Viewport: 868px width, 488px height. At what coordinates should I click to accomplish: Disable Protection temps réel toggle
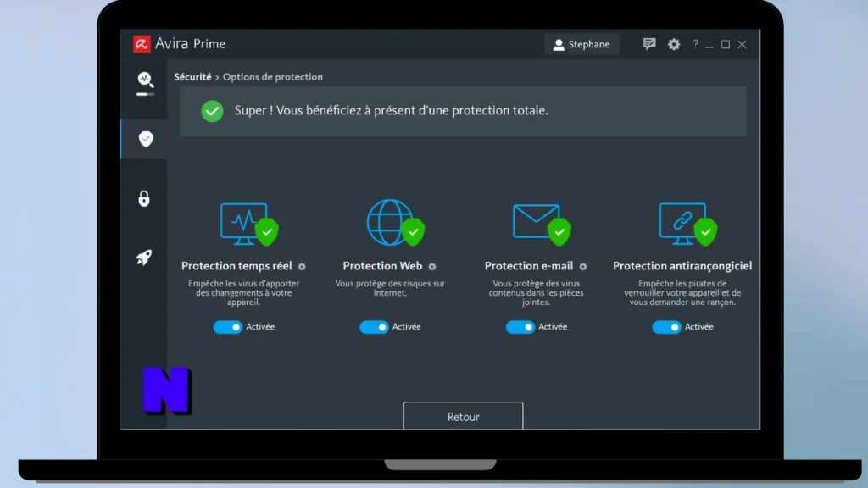227,327
